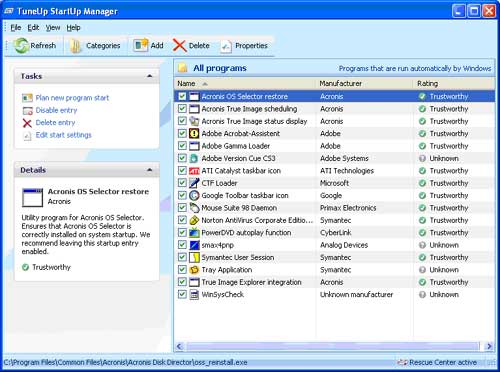The width and height of the screenshot is (500, 372).
Task: Click the scroll left arrow
Action: click(x=179, y=346)
